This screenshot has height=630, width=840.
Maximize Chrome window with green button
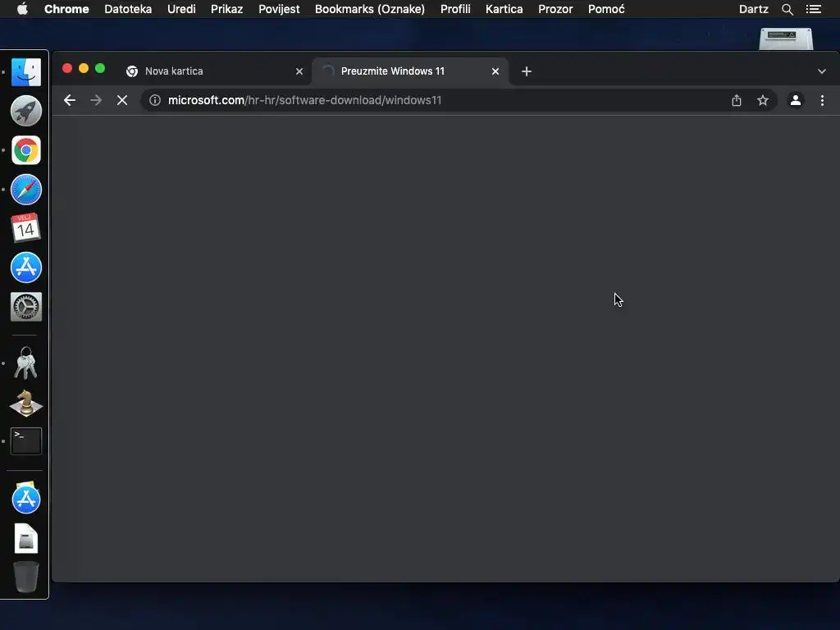pyautogui.click(x=100, y=68)
